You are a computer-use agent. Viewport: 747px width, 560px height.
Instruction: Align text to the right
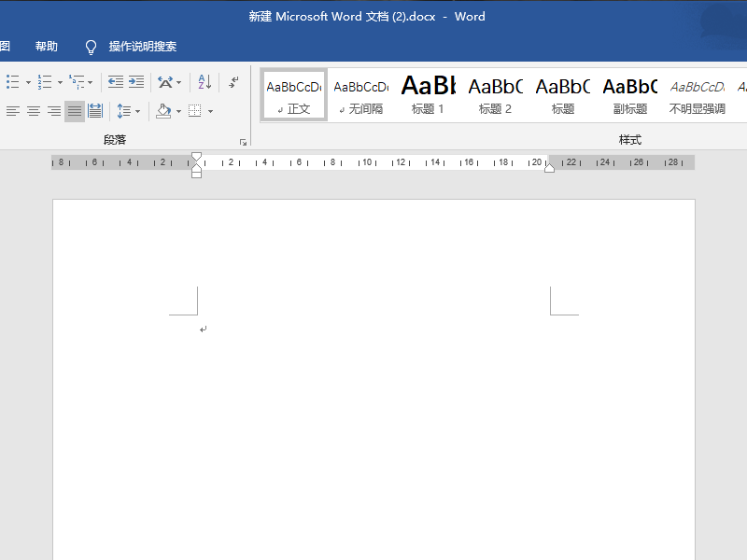coord(54,111)
